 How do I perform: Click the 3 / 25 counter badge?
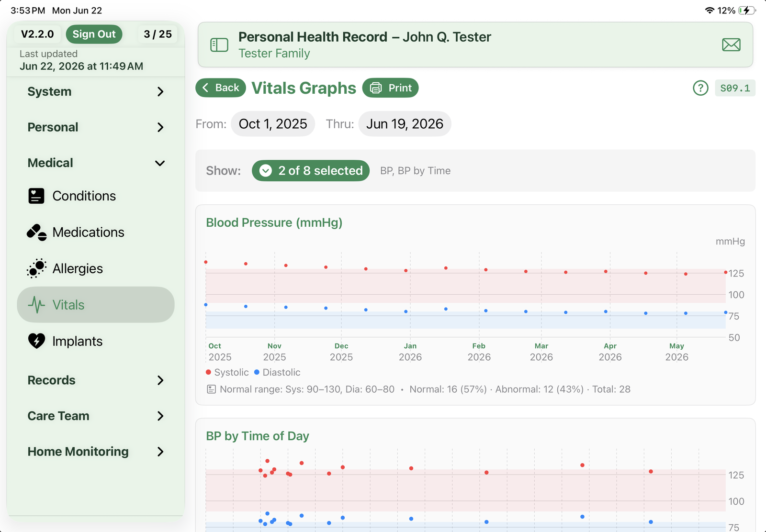[x=158, y=34]
